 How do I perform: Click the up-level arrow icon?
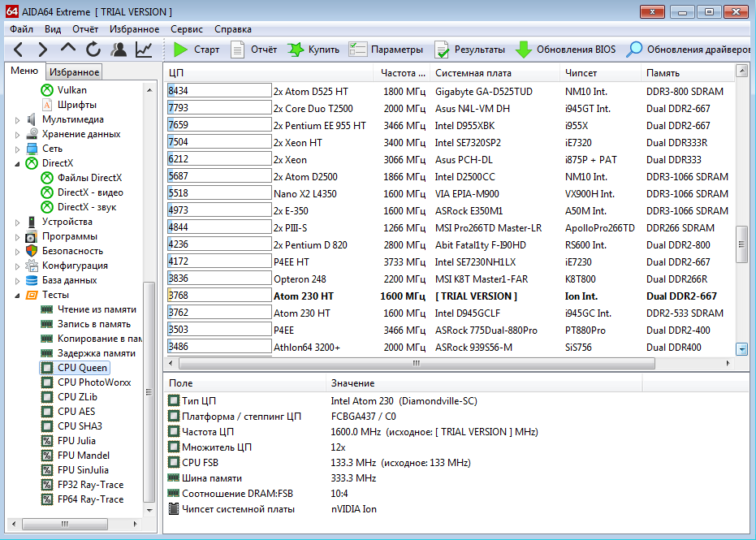[68, 49]
